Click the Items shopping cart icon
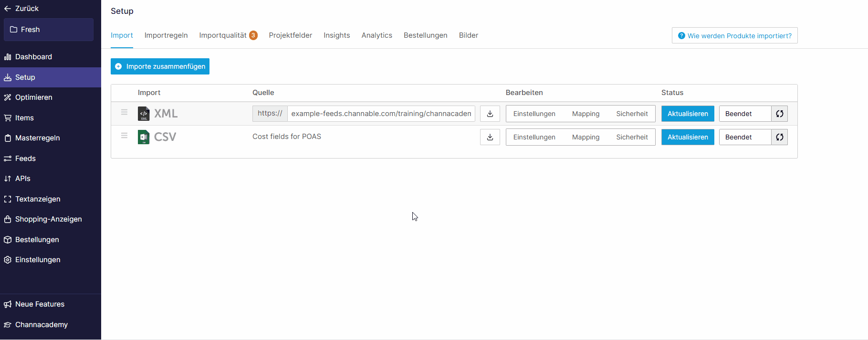The image size is (868, 340). (8, 118)
